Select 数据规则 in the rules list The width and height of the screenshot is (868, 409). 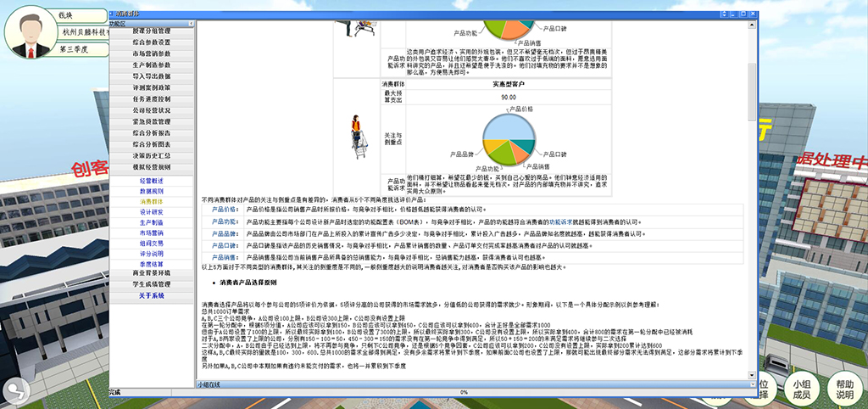coord(152,192)
